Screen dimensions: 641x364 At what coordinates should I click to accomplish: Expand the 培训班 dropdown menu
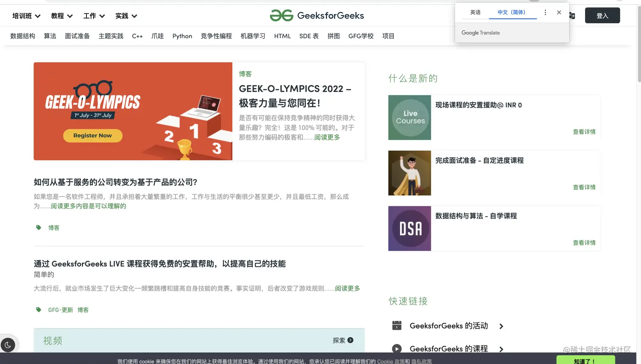(26, 16)
